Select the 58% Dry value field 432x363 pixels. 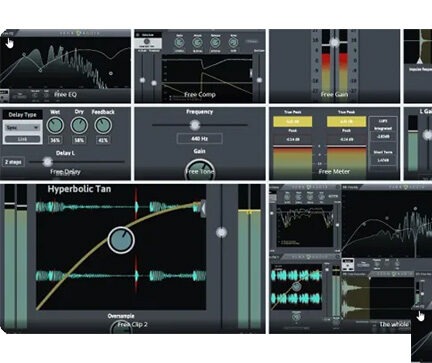[x=79, y=140]
